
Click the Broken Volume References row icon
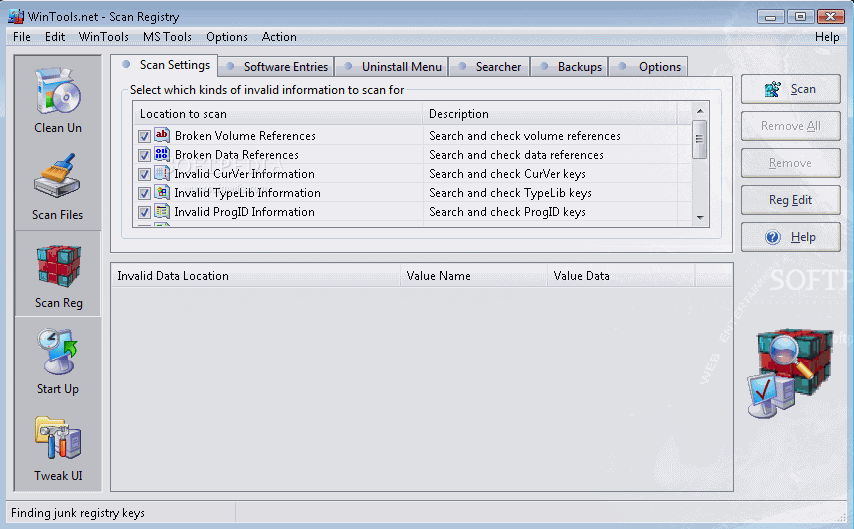click(162, 135)
